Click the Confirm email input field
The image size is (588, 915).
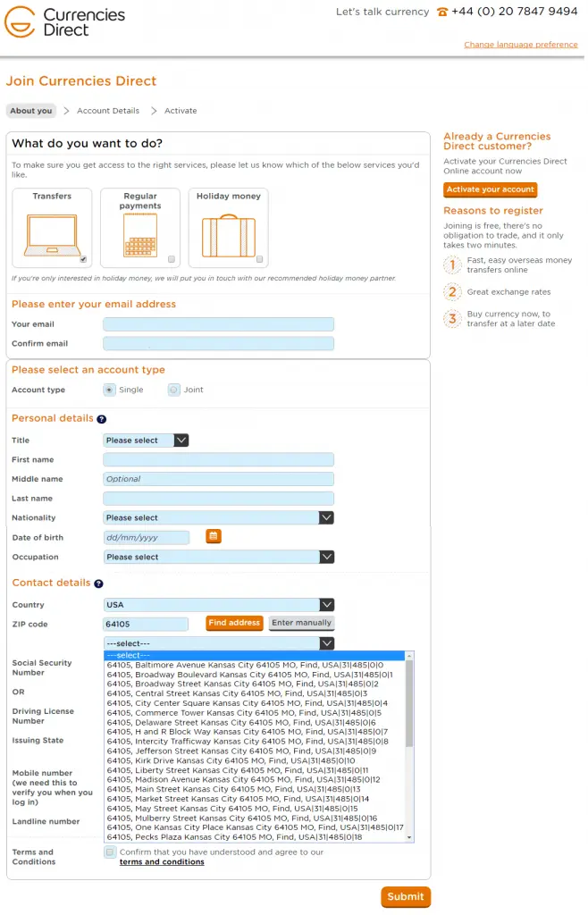[218, 344]
